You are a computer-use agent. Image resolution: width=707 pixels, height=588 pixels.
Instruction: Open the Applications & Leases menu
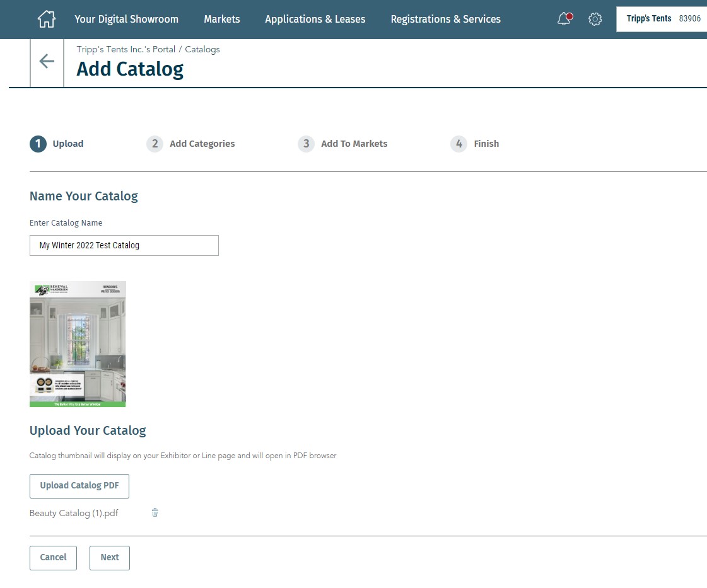[315, 19]
